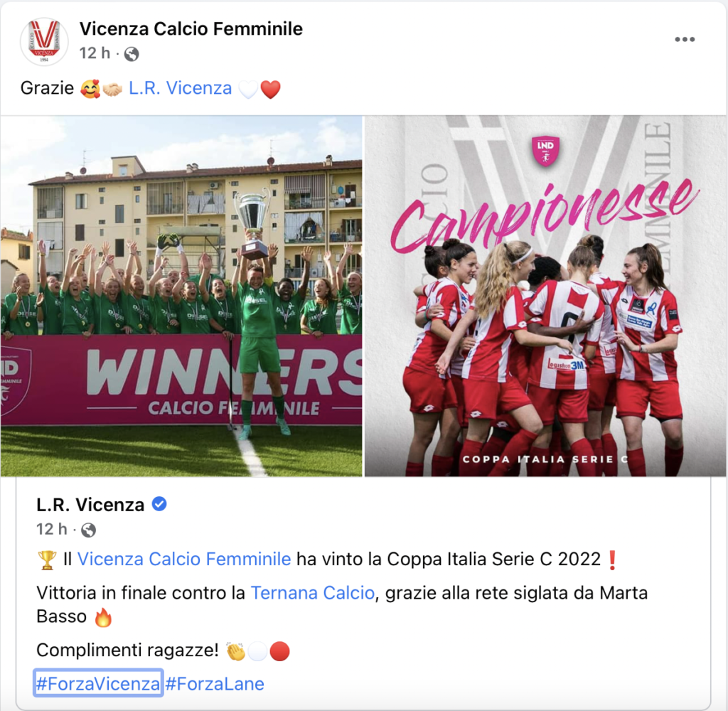The height and width of the screenshot is (711, 728).
Task: Open the #ForzaLane hashtag
Action: (x=215, y=683)
